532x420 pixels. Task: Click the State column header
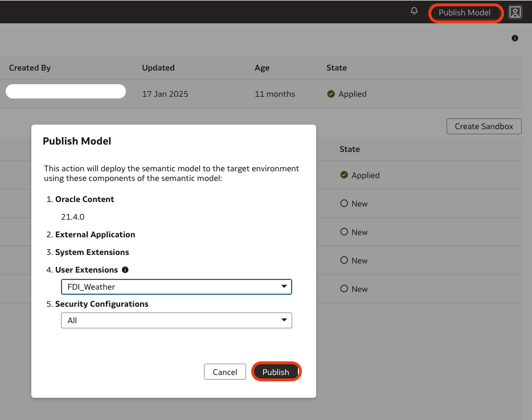coord(336,68)
